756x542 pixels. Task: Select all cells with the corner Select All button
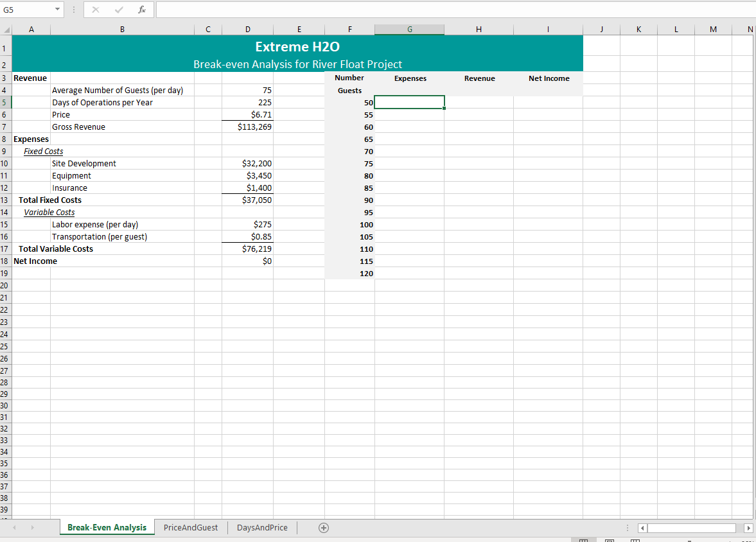pyautogui.click(x=6, y=29)
